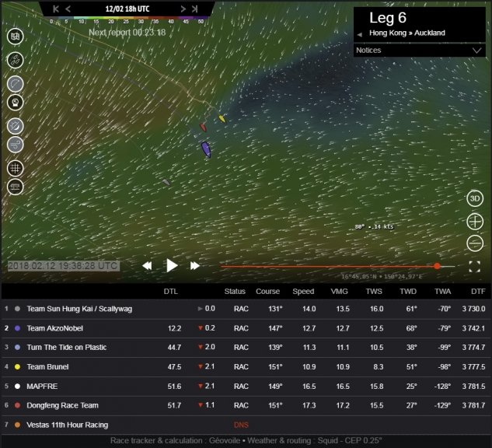Rewind the race playback
The width and height of the screenshot is (492, 448).
coord(147,266)
